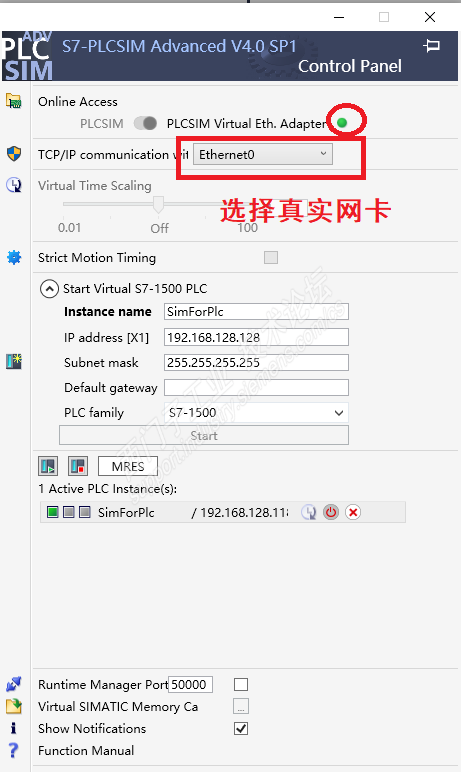Click the clock icon next to the SimForPlc instance
Viewport: 461px width, 772px height.
[309, 512]
